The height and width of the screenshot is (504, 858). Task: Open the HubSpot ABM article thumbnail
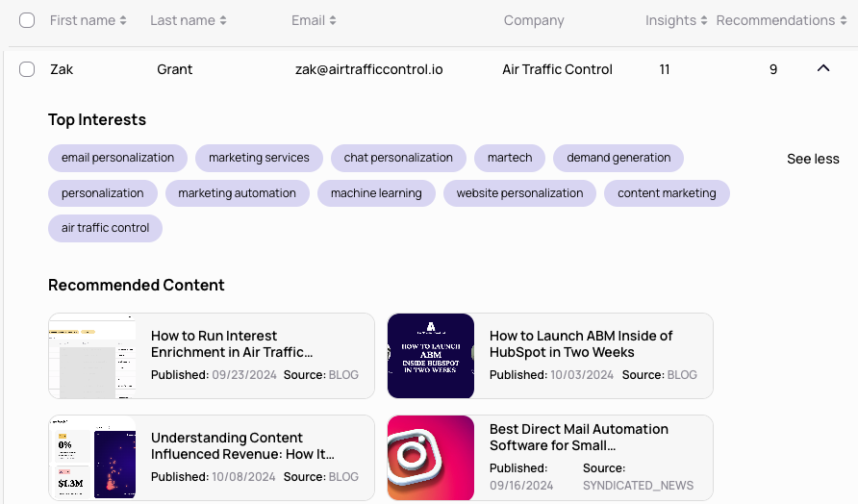pos(431,356)
